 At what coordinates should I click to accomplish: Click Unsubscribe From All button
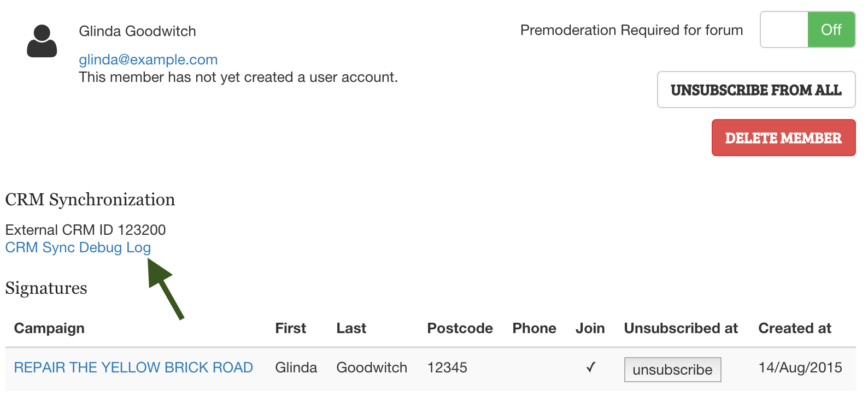pyautogui.click(x=756, y=90)
